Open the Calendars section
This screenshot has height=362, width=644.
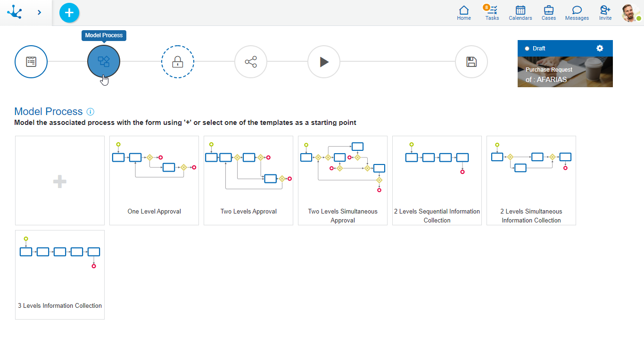(520, 13)
